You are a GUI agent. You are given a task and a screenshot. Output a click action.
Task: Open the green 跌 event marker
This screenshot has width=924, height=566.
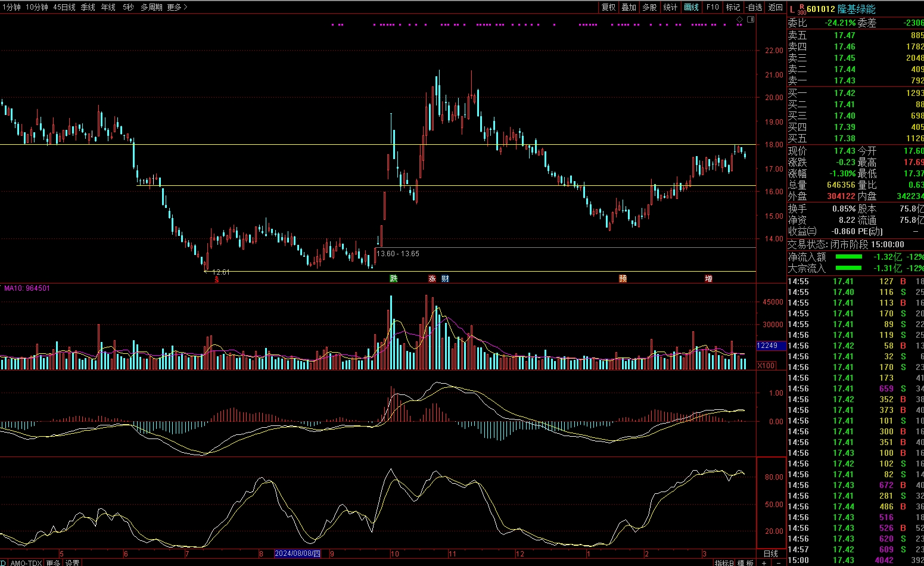click(x=393, y=279)
